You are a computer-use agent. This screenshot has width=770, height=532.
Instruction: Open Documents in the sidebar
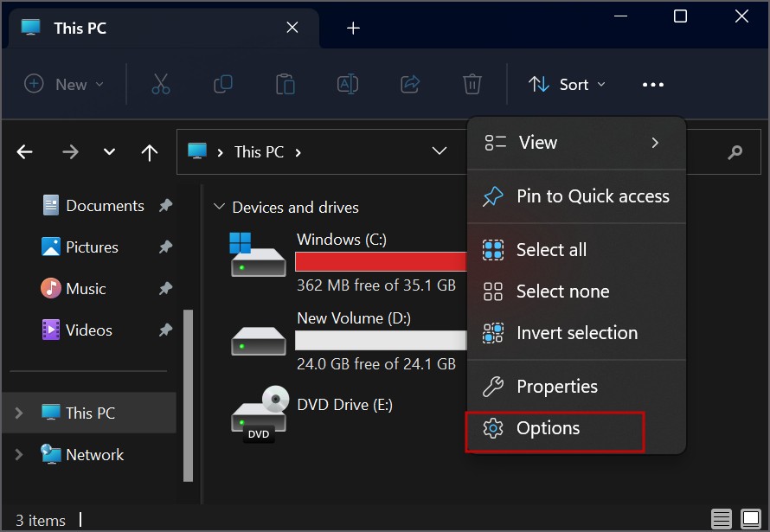93,206
